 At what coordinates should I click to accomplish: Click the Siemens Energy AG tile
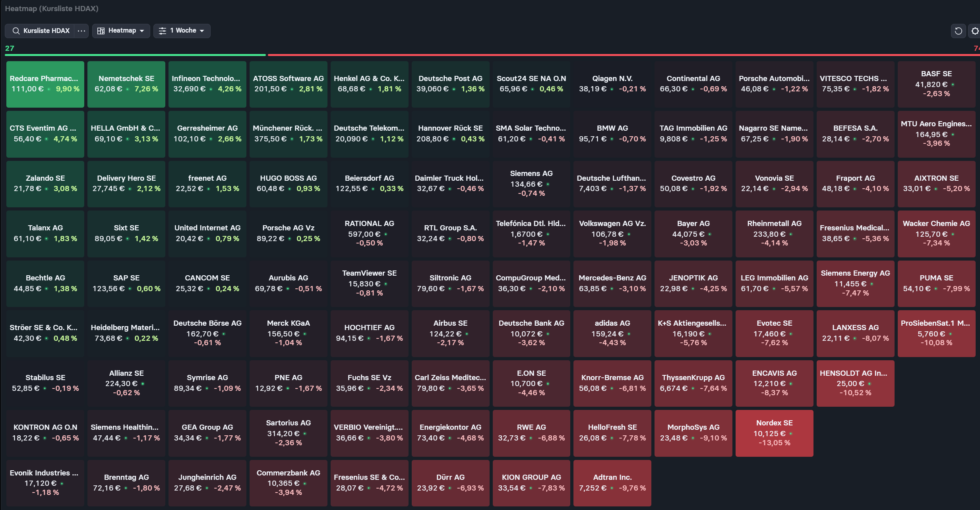[855, 284]
